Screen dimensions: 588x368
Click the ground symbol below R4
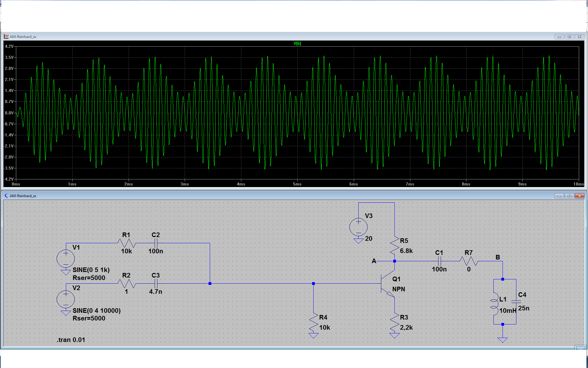(314, 335)
